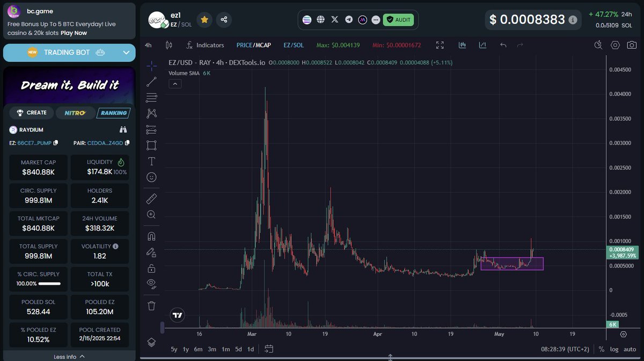
Task: Select the 6m time range
Action: tap(199, 349)
